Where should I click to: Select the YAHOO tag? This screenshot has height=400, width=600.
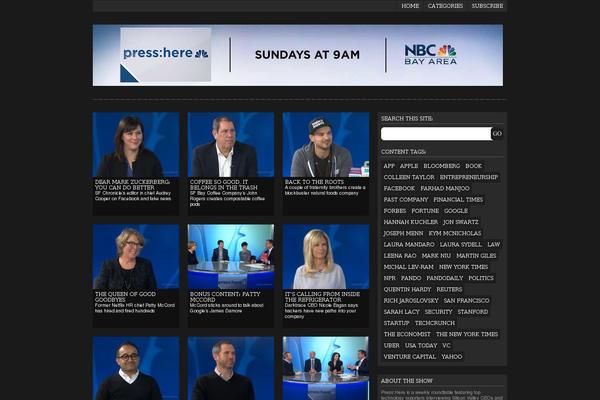[x=452, y=356]
